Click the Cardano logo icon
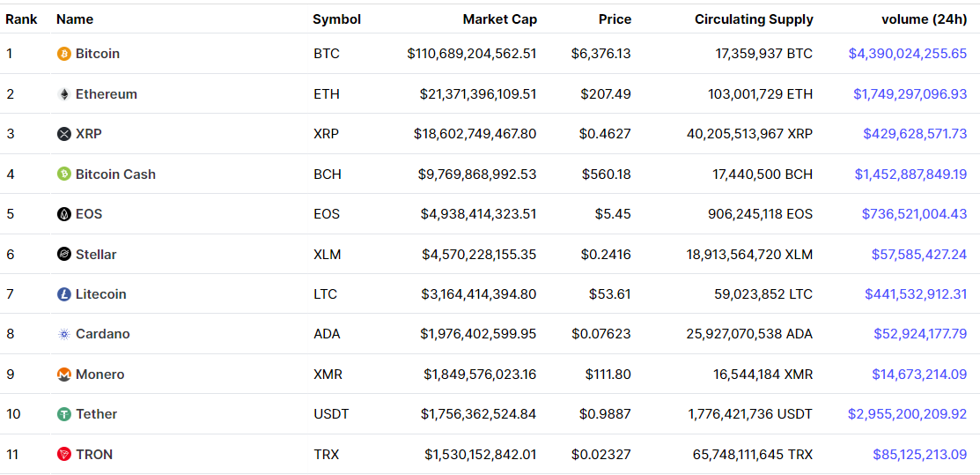 63,334
